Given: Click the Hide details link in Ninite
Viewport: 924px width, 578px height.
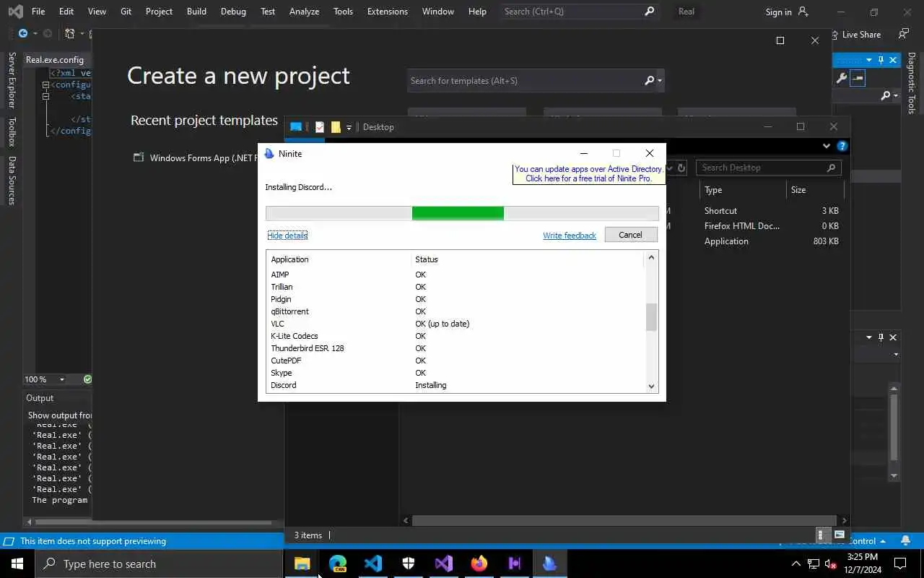Looking at the screenshot, I should [287, 236].
